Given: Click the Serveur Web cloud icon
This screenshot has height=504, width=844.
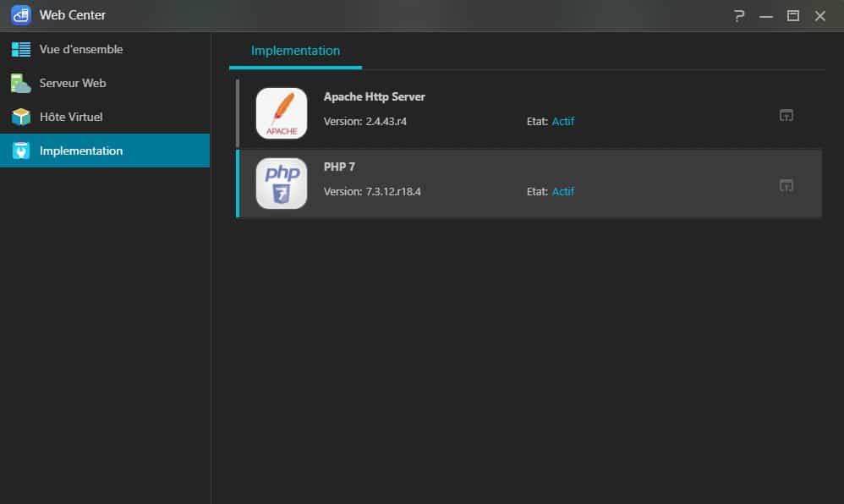Looking at the screenshot, I should point(21,84).
